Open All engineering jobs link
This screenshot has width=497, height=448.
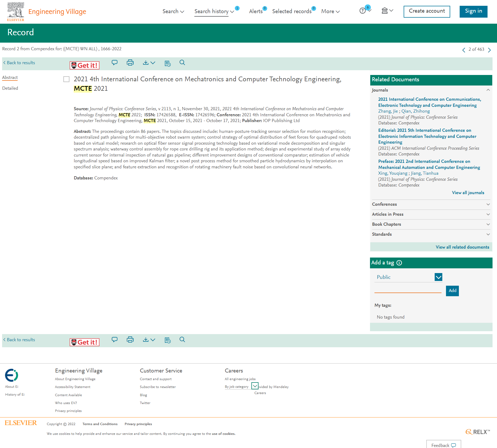(240, 379)
